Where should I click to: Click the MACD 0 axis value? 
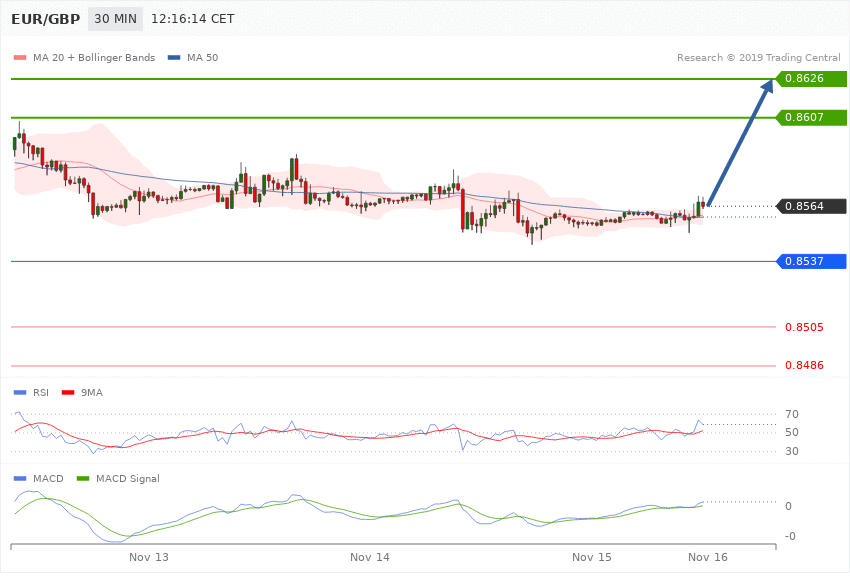[x=788, y=507]
